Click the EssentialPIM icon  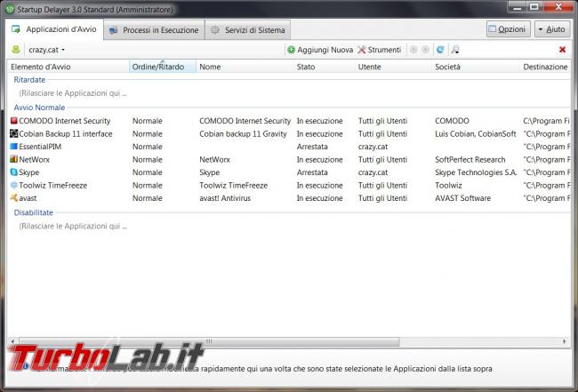pyautogui.click(x=14, y=147)
